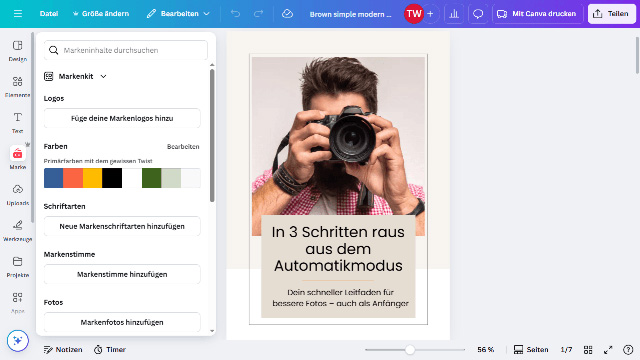Select the Marke brand sidebar tab

click(x=18, y=158)
